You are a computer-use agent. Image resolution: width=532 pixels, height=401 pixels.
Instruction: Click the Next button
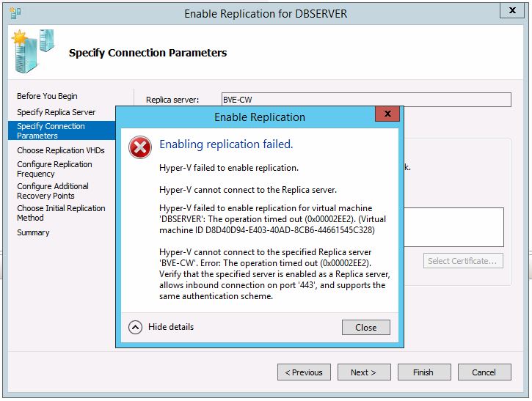(364, 372)
